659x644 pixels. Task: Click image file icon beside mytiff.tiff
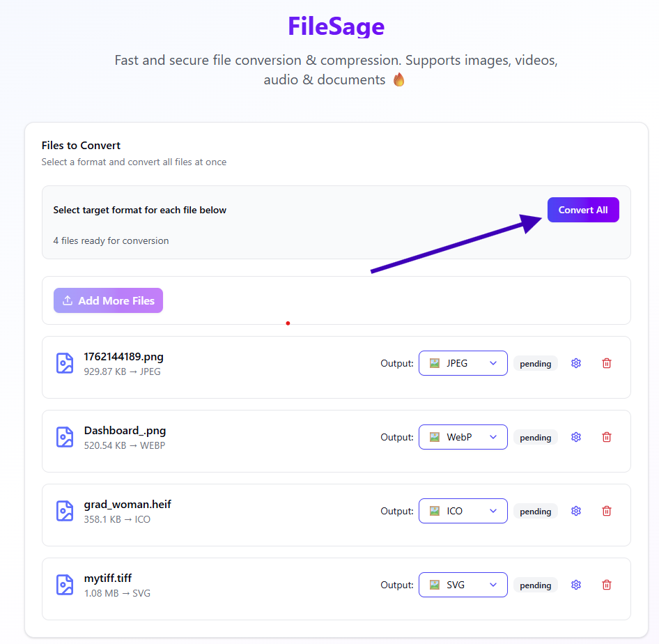(x=65, y=585)
